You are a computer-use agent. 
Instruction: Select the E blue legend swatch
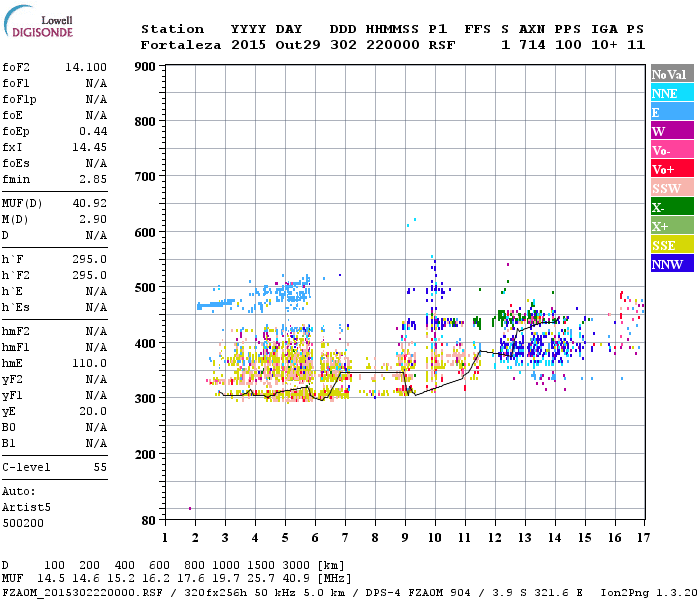click(672, 112)
